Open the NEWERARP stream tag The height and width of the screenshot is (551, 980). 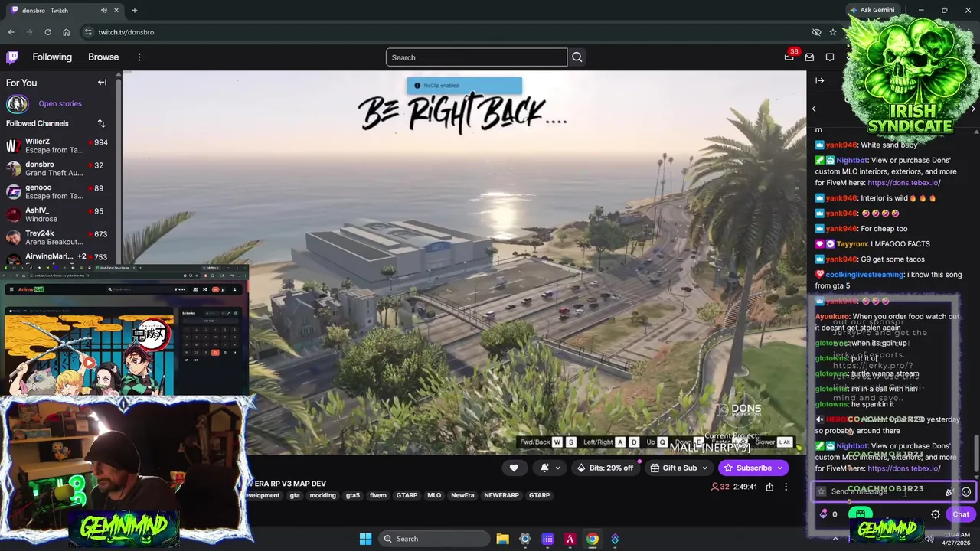tap(501, 495)
